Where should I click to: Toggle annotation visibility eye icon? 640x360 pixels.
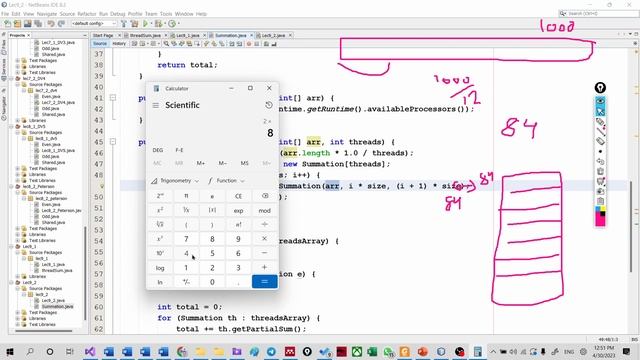click(x=600, y=101)
